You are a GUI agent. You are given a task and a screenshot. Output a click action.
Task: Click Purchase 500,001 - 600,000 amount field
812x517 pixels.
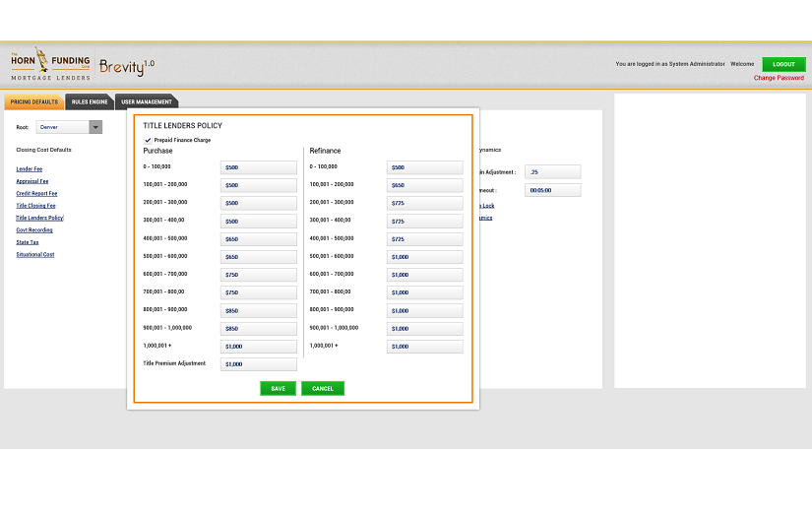point(259,257)
